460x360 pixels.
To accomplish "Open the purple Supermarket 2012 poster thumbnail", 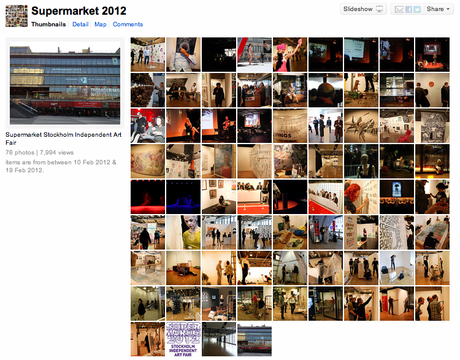I will [x=183, y=339].
